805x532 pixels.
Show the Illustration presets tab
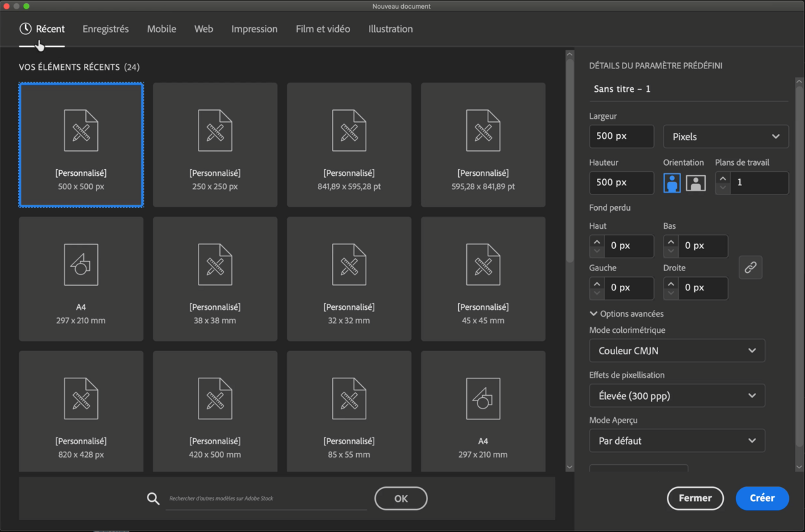pos(390,29)
